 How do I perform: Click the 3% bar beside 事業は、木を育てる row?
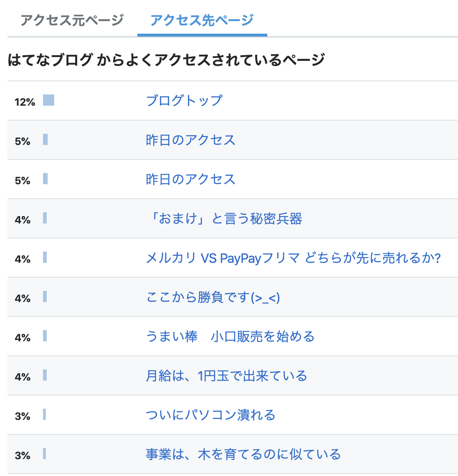coord(44,454)
